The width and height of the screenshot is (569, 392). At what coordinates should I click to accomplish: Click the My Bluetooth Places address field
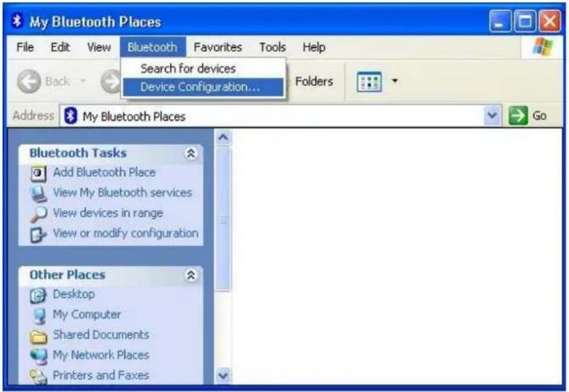click(x=280, y=116)
